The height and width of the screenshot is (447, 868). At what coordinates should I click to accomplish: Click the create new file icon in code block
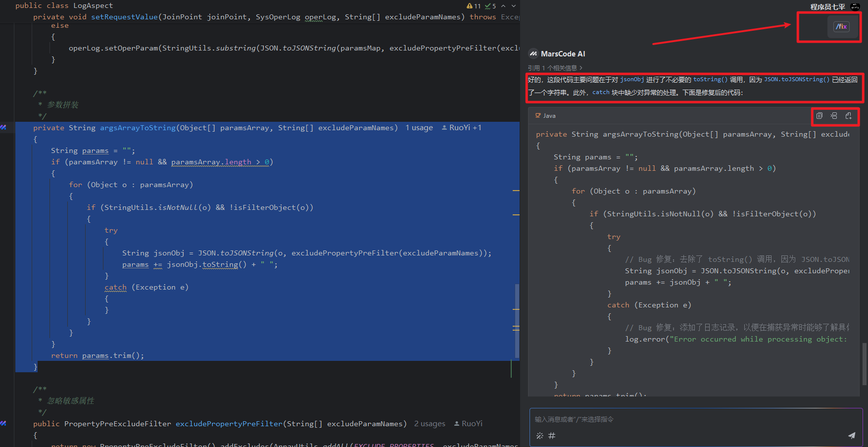pyautogui.click(x=848, y=116)
